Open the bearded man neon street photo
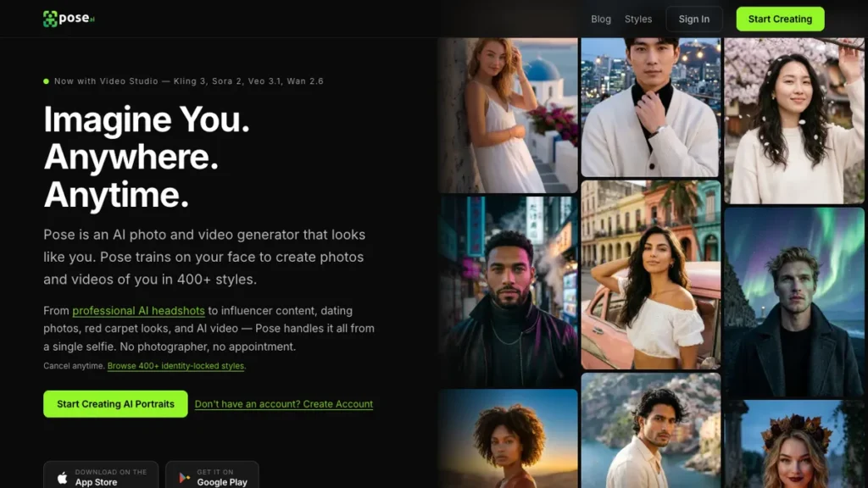868x488 pixels. (x=508, y=291)
